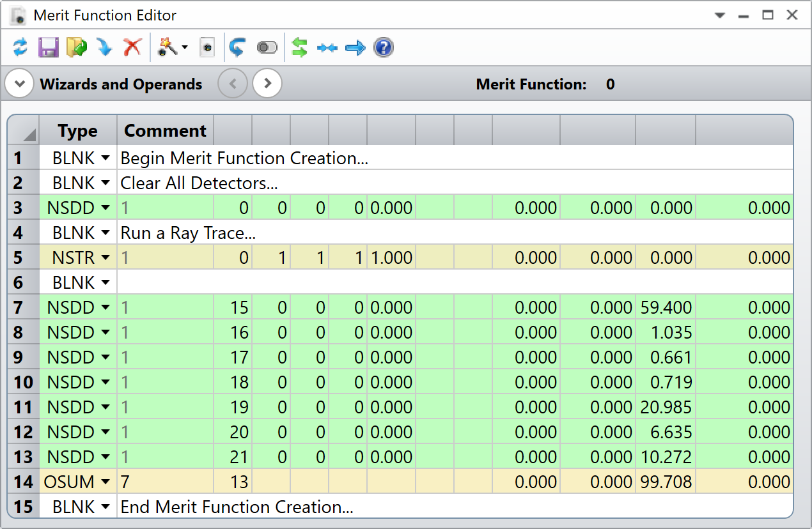Viewport: 812px width, 529px height.
Task: Click detector number cell 21 in row 13
Action: pyautogui.click(x=233, y=457)
